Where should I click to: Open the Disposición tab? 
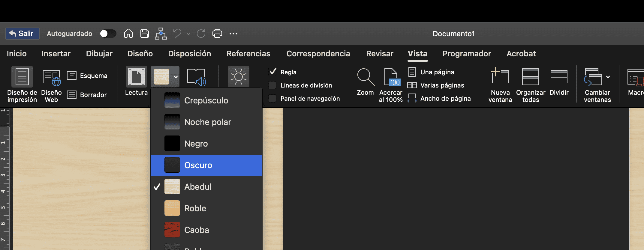190,54
